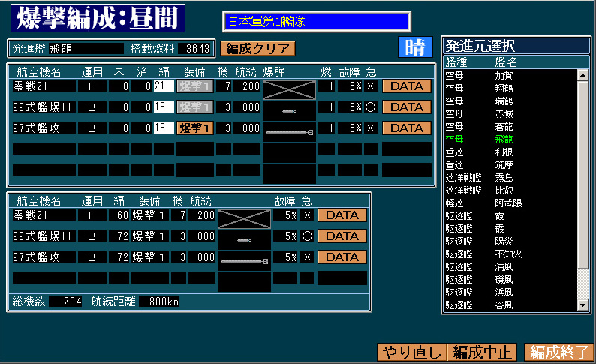Select carrier 蒼龍 in ship list
This screenshot has width=596, height=364.
click(510, 127)
